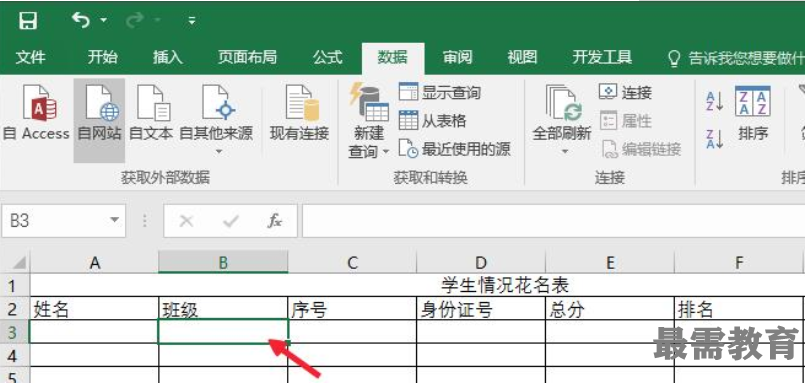Click the 自网站 import icon
The height and width of the screenshot is (383, 805).
100,120
